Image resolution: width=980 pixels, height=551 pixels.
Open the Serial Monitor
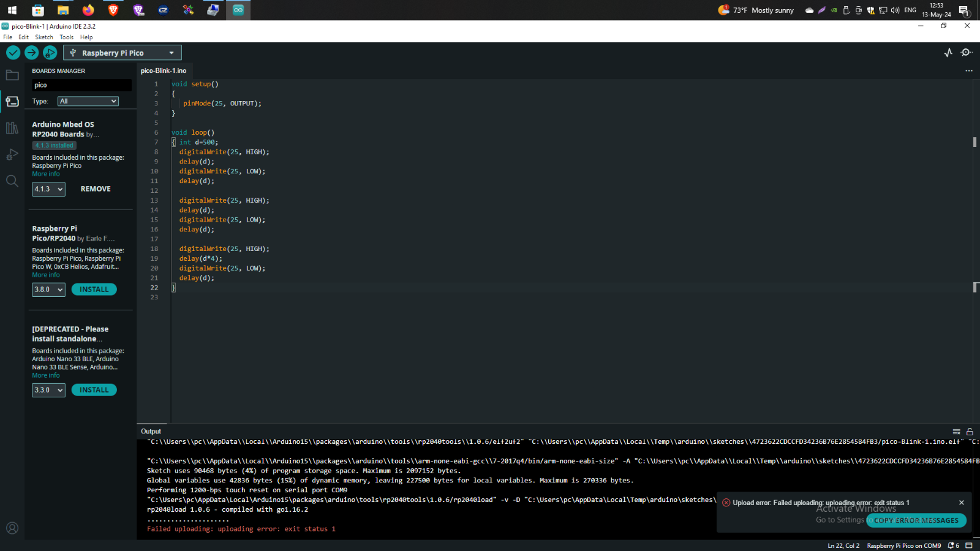click(x=967, y=53)
